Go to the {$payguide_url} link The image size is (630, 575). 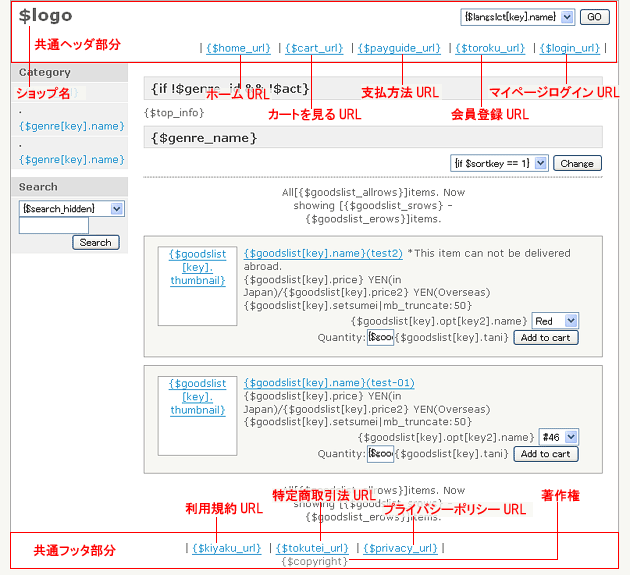point(398,48)
